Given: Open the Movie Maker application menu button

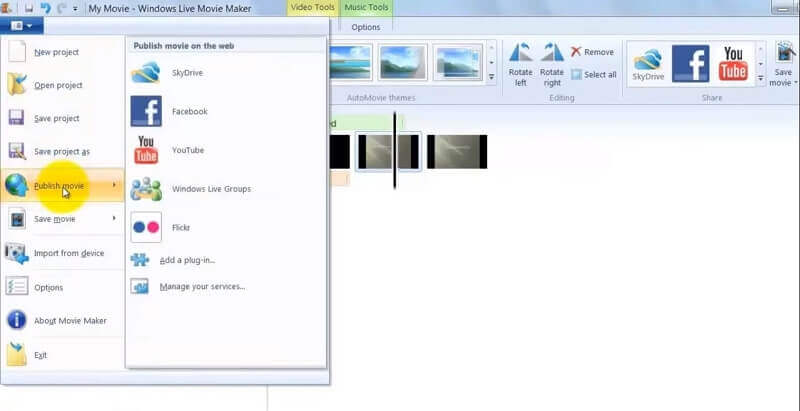Looking at the screenshot, I should [21, 25].
